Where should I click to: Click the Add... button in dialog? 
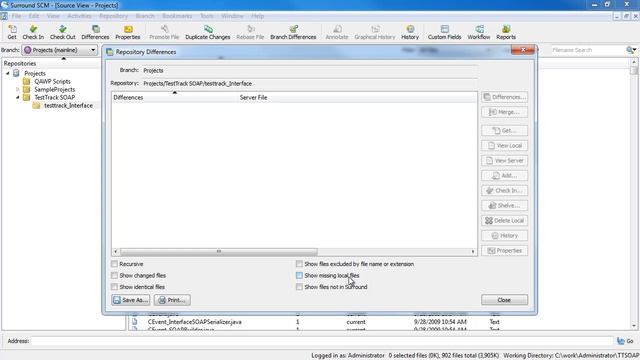(504, 176)
